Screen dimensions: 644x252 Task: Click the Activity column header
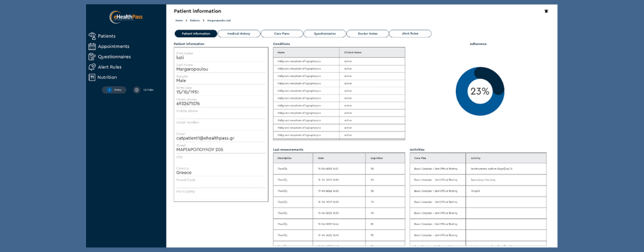[506, 158]
